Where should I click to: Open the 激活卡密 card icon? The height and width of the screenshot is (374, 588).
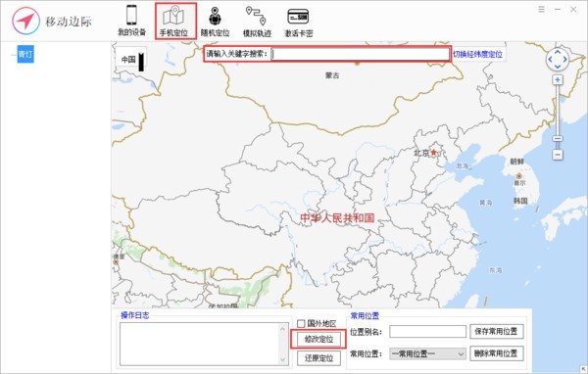(298, 17)
